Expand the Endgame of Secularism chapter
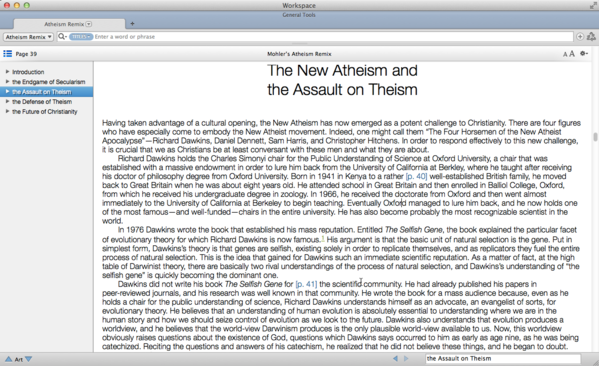Viewport: 599px width, 366px height. point(7,82)
